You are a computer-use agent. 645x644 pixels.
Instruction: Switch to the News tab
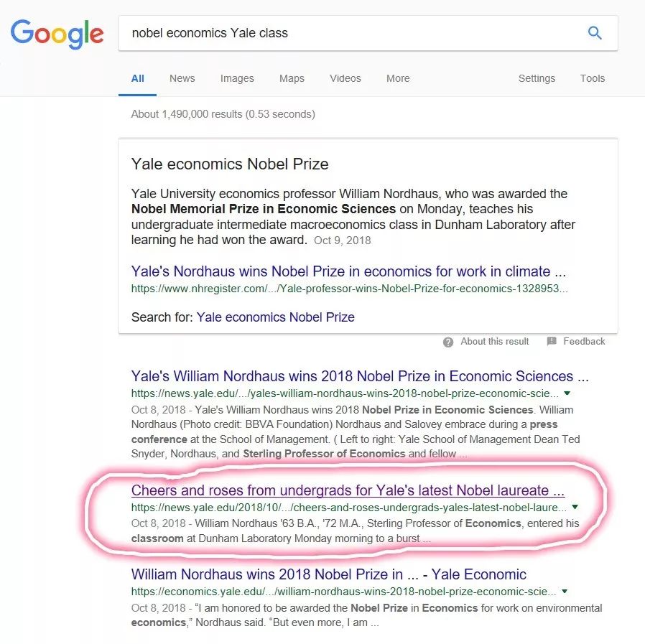coord(182,78)
